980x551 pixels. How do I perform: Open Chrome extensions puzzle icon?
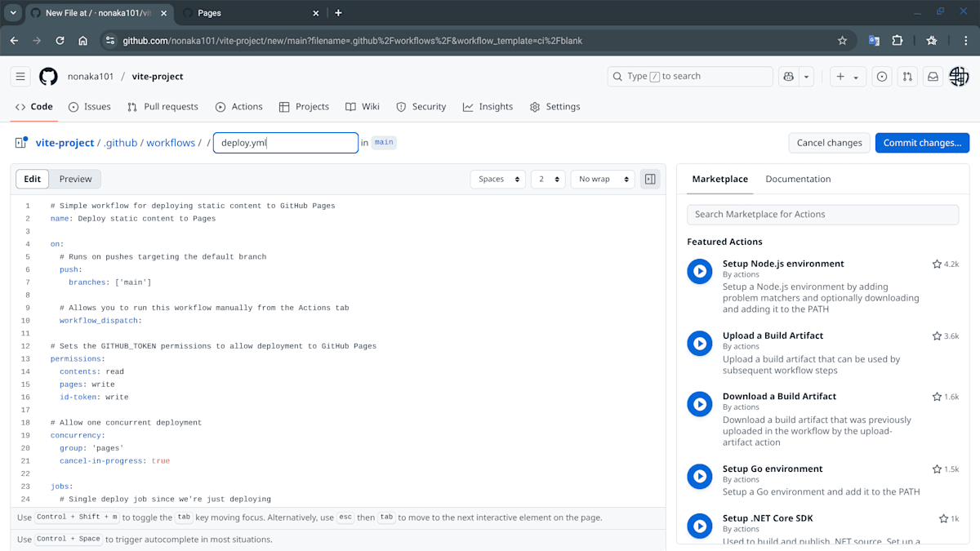[x=897, y=40]
